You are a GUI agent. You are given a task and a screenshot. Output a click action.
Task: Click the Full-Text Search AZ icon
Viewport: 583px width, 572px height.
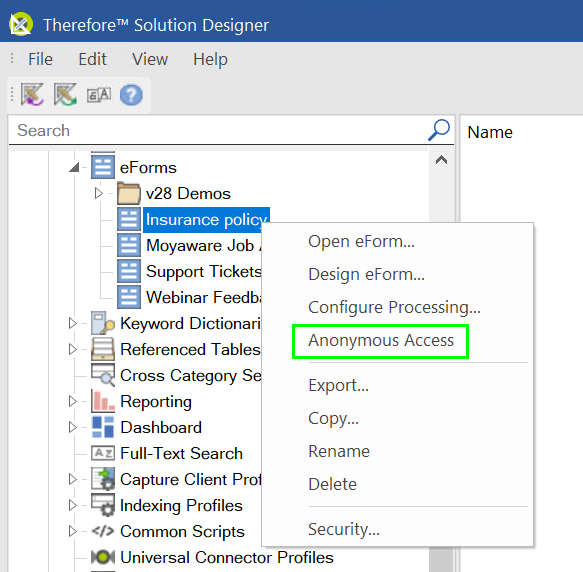pyautogui.click(x=103, y=453)
